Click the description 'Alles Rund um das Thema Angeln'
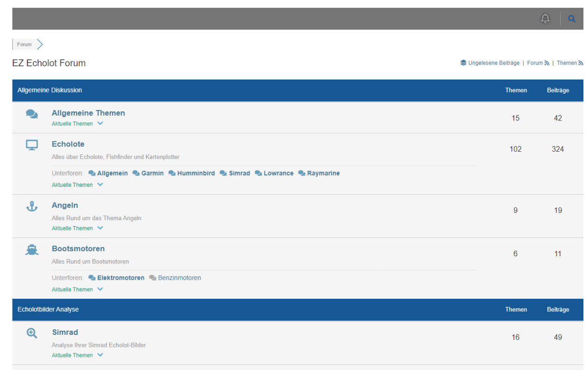 [x=97, y=218]
